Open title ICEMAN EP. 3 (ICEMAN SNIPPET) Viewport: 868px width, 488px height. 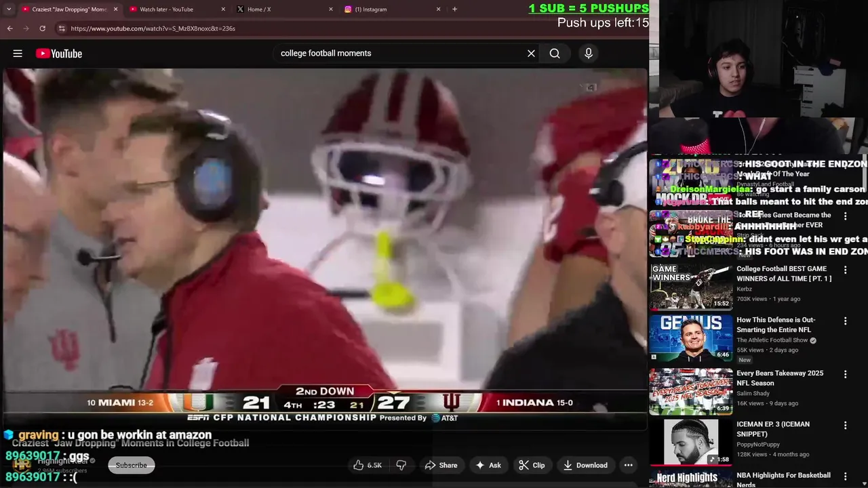(773, 429)
